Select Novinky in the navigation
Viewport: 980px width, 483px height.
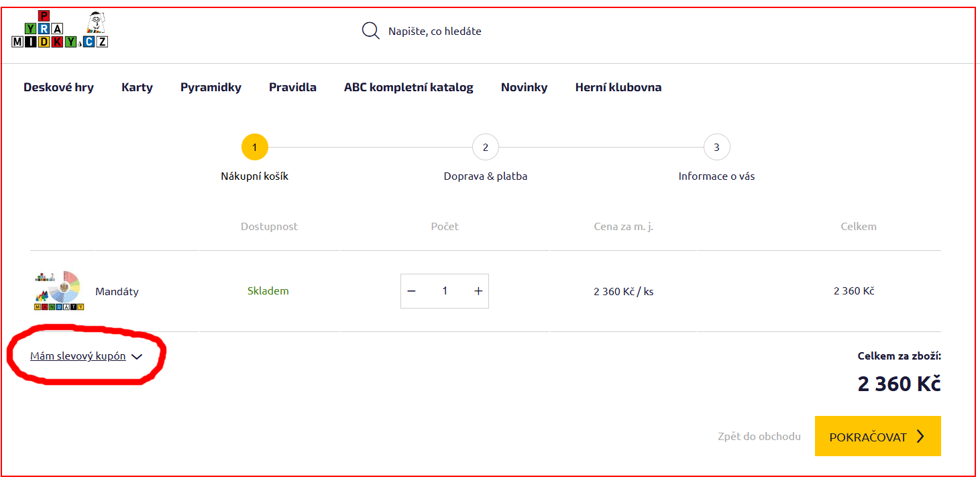[x=524, y=87]
